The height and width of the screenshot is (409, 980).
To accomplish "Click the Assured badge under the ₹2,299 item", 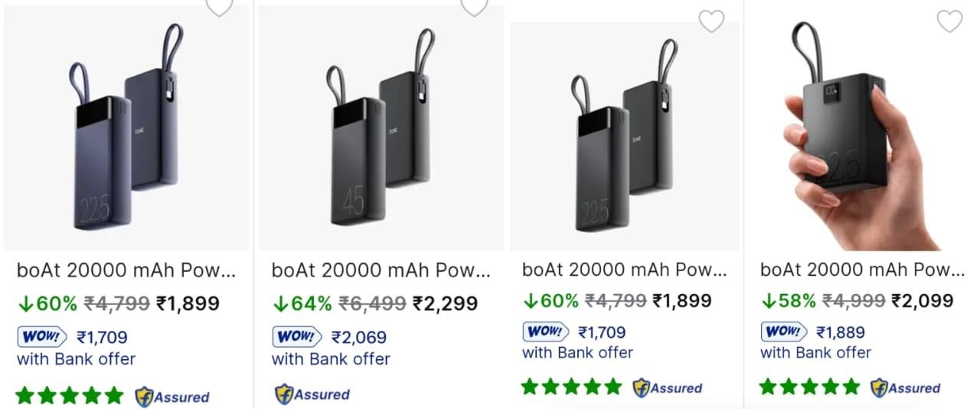I will [x=312, y=394].
